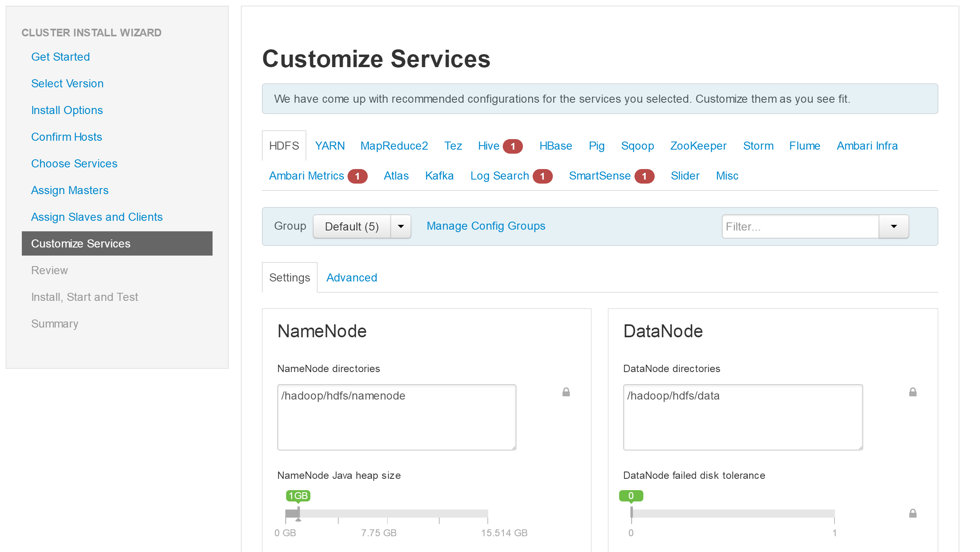
Task: Select the SmartSense tab
Action: coord(611,176)
